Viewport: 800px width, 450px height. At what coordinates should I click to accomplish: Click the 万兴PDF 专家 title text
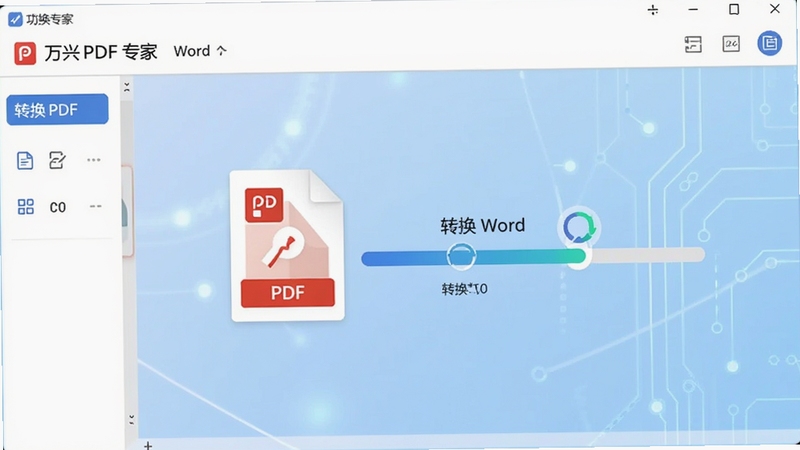coord(101,52)
